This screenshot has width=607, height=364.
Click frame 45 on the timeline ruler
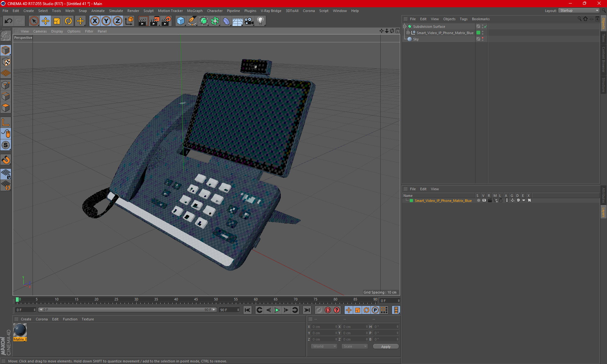[196, 300]
